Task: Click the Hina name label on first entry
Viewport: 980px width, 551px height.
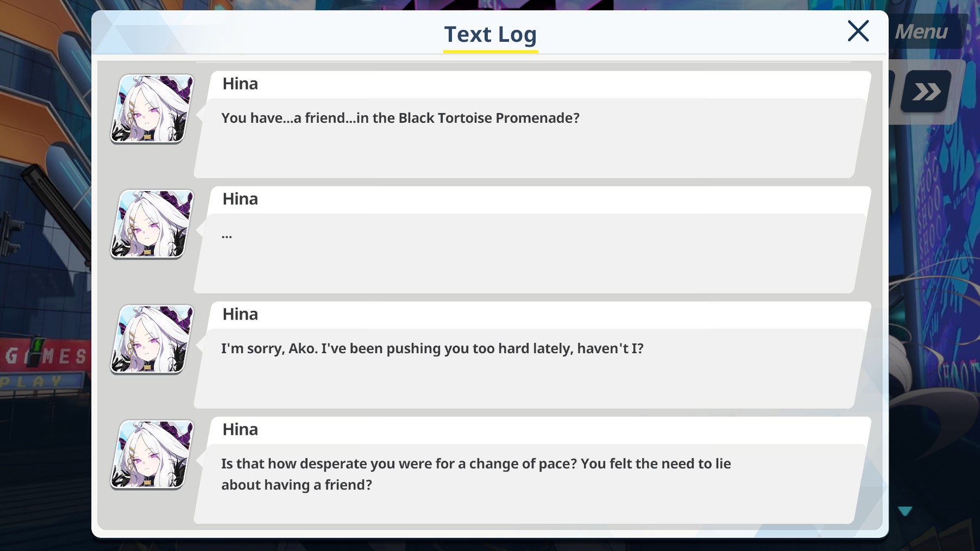Action: [x=240, y=84]
